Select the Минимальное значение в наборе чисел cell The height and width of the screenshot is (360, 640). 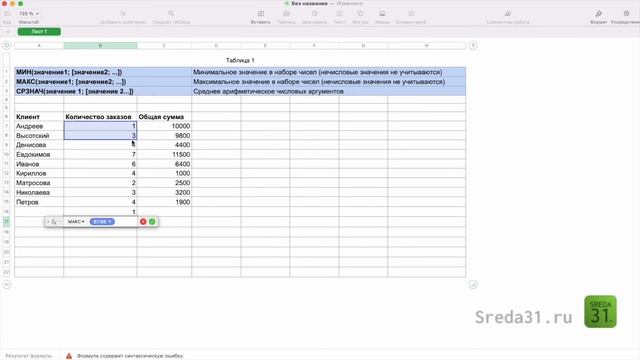(x=329, y=72)
